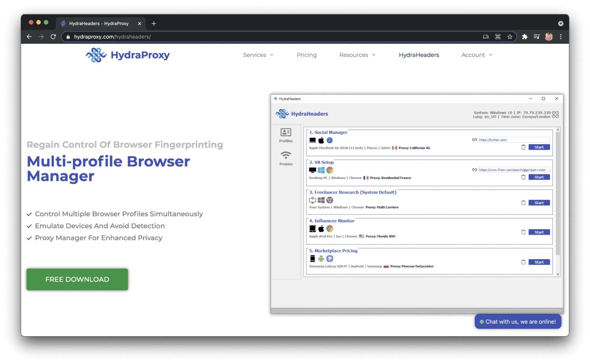This screenshot has height=364, width=590.
Task: Click link icon beside twitter.com URL
Action: 474,140
